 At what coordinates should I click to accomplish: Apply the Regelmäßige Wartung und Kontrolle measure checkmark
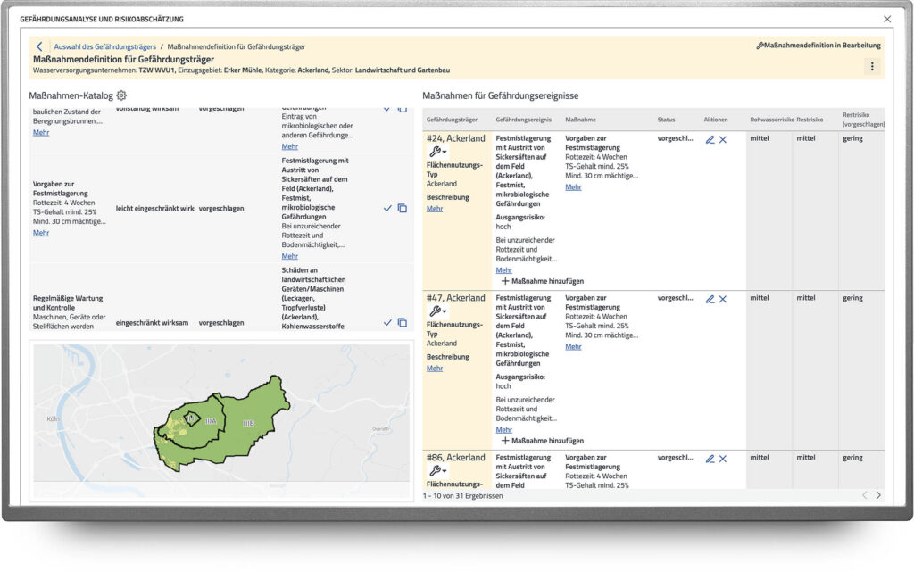click(387, 322)
